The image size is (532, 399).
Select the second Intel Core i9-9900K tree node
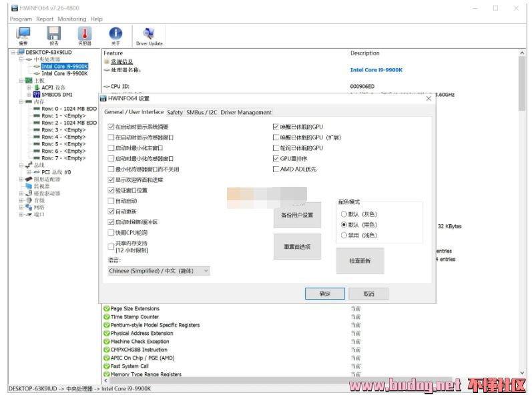pyautogui.click(x=65, y=73)
